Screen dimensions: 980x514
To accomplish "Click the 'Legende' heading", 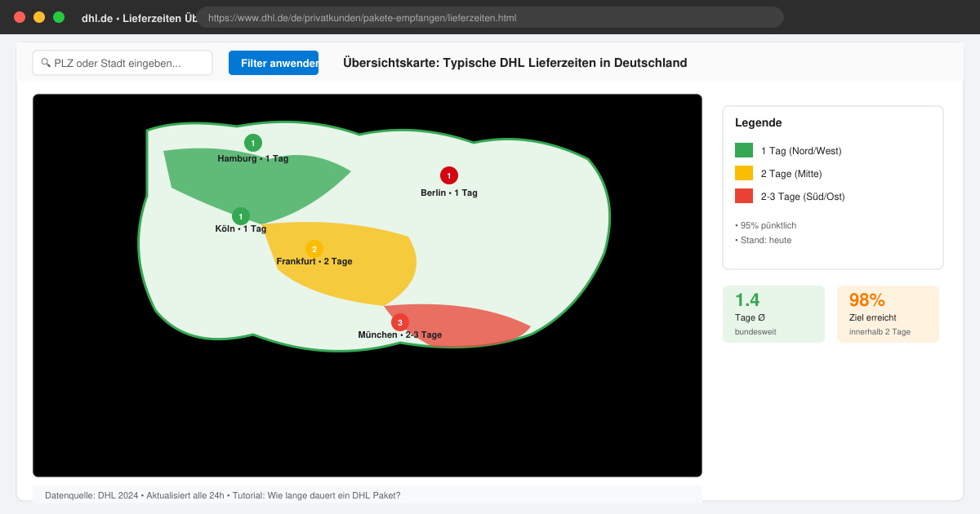I will 759,122.
